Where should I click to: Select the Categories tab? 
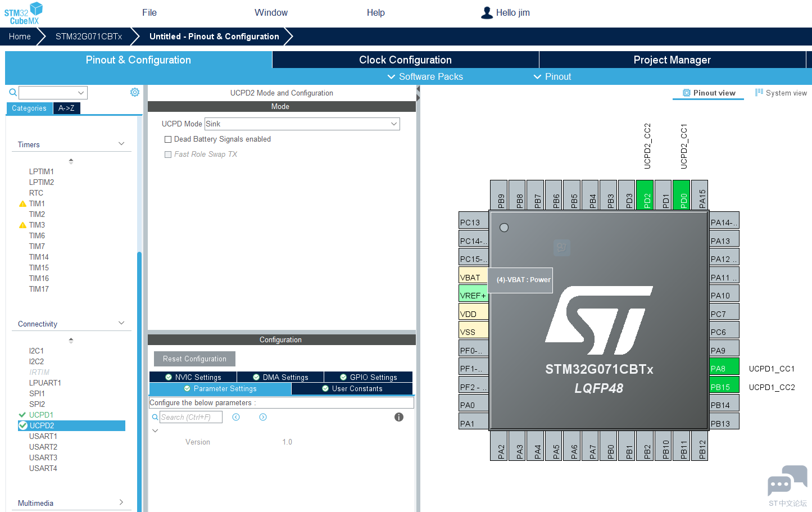tap(29, 108)
